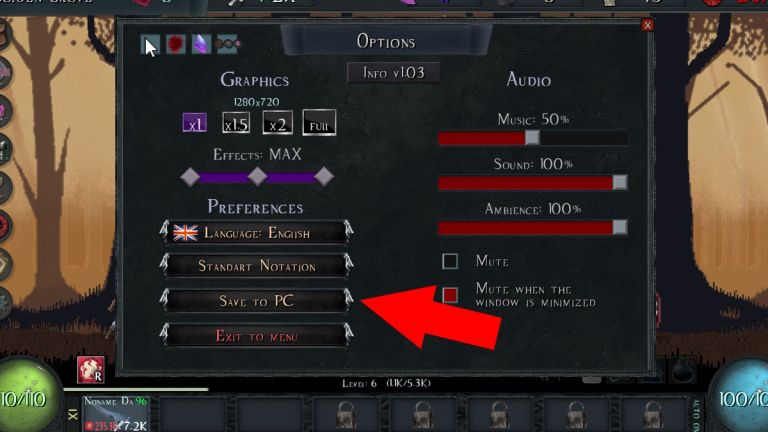Pick the purple crystal cursor icon

(201, 45)
